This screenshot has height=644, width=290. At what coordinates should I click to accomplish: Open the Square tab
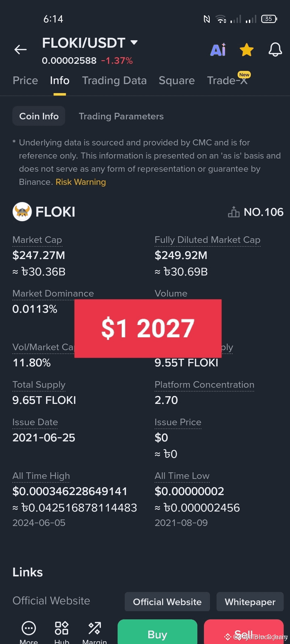click(177, 81)
